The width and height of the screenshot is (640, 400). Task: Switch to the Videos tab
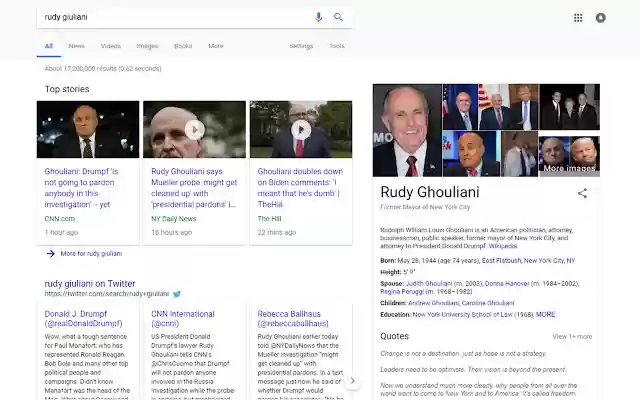click(111, 46)
